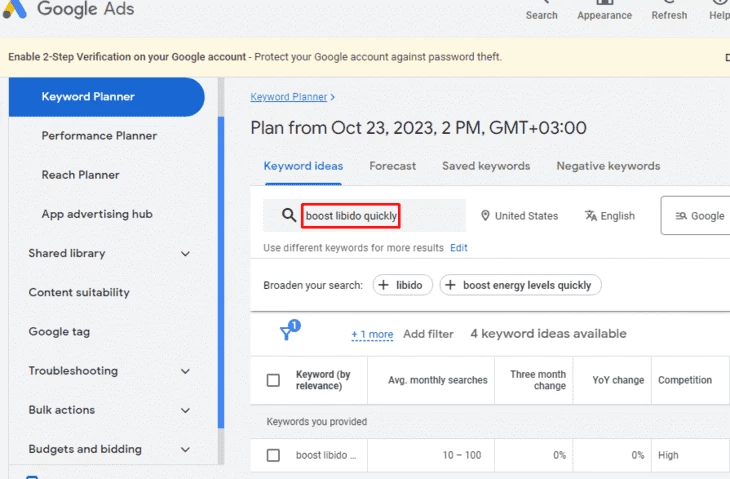Tick the header select-all keyword checkbox
This screenshot has height=479, width=730.
pos(273,380)
